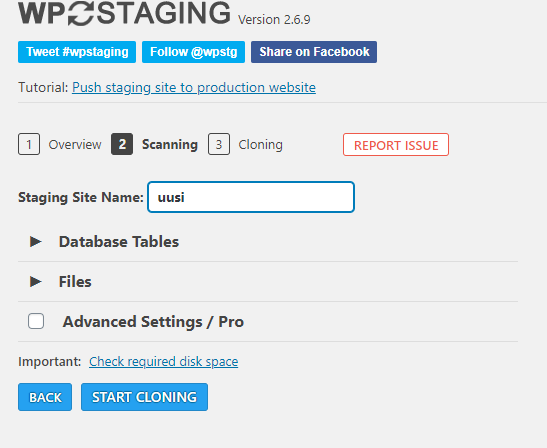Open the Database Tables heading
The width and height of the screenshot is (547, 448).
pyautogui.click(x=119, y=242)
